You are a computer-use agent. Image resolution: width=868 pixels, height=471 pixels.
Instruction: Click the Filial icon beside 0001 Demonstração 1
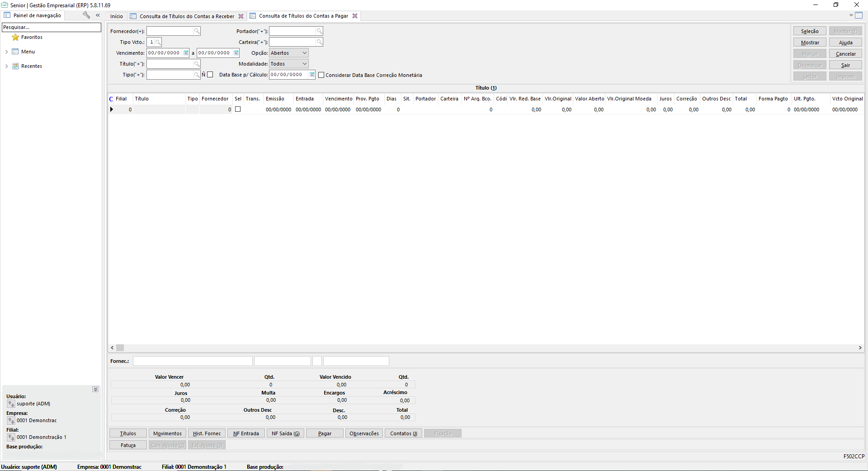[x=11, y=437]
